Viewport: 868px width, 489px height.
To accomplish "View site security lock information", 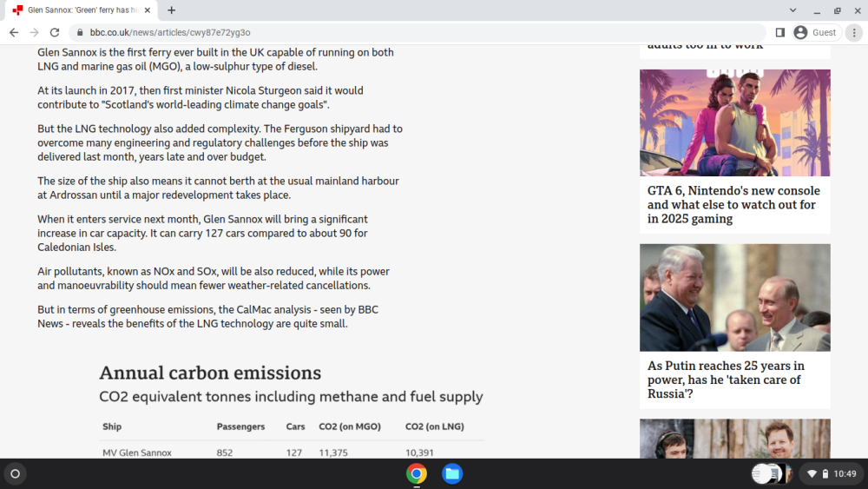I will 80,33.
